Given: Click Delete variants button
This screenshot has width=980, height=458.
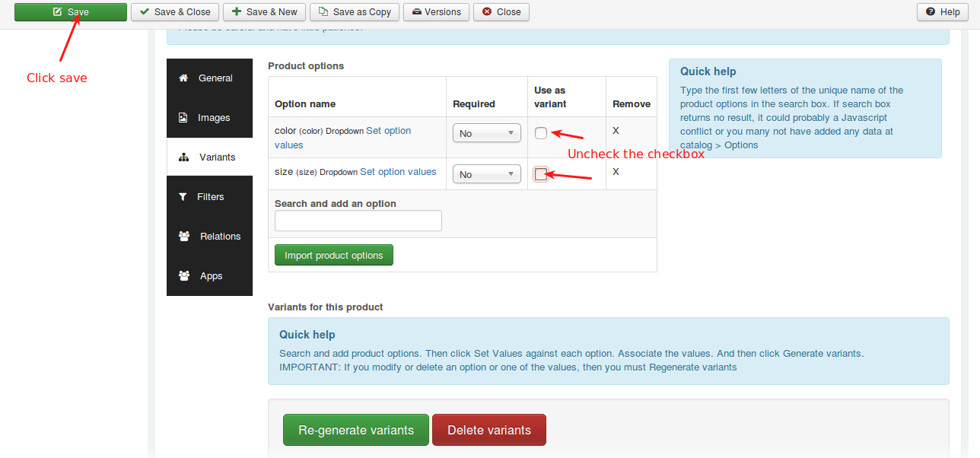Looking at the screenshot, I should click(489, 430).
